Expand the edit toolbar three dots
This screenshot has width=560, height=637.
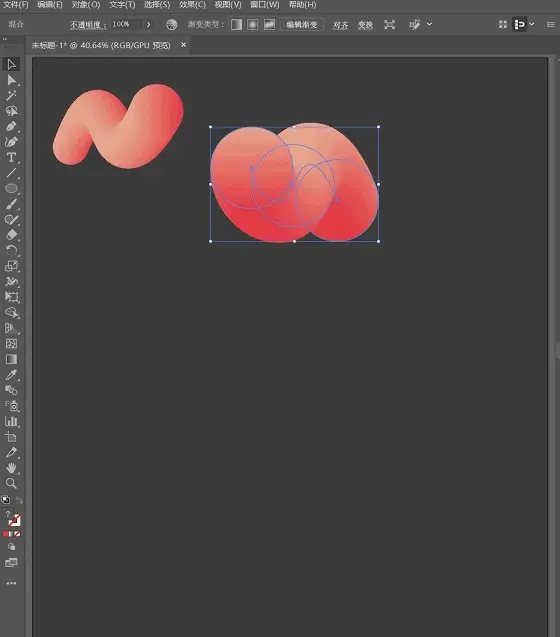tap(11, 583)
